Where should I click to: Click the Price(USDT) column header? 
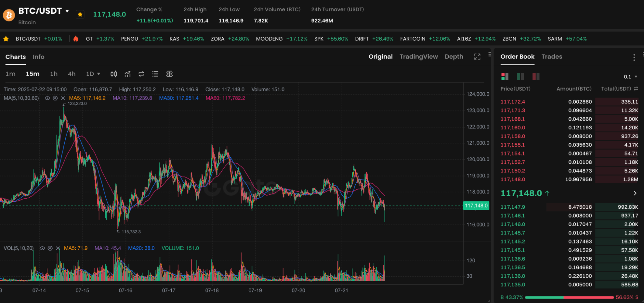point(515,89)
